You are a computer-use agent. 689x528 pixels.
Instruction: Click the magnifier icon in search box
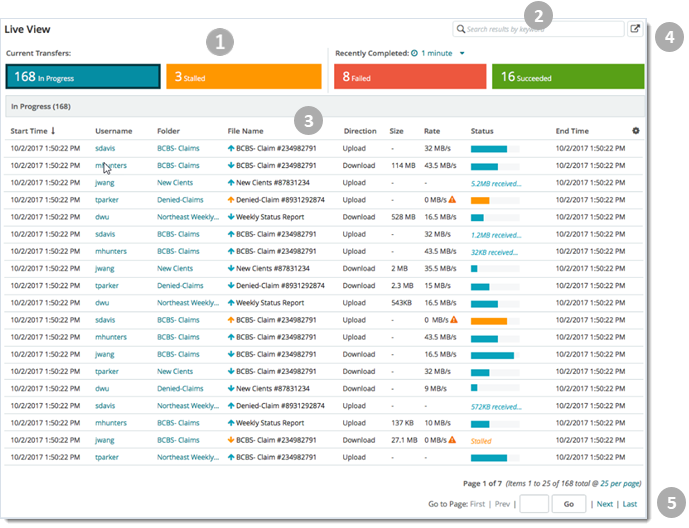click(460, 29)
